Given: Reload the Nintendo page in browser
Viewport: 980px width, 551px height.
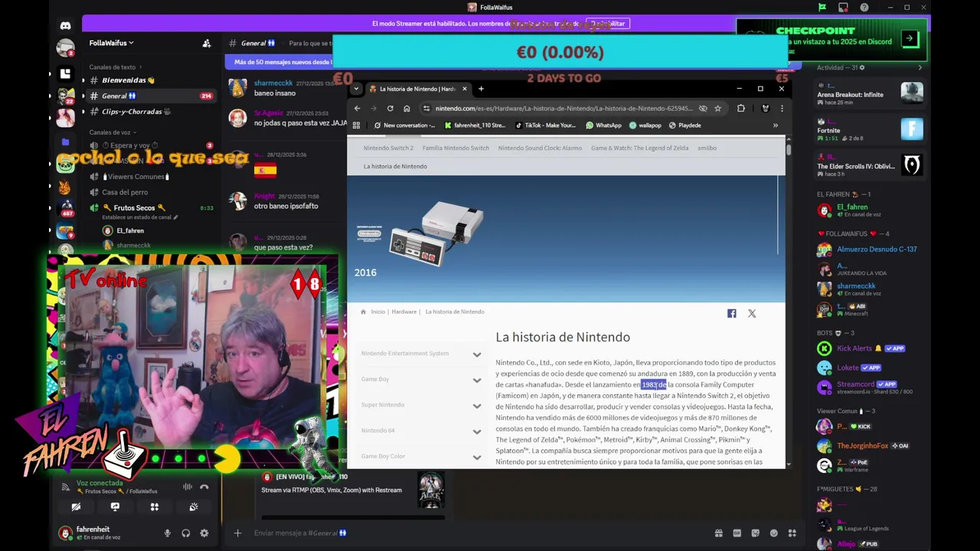Looking at the screenshot, I should (390, 109).
